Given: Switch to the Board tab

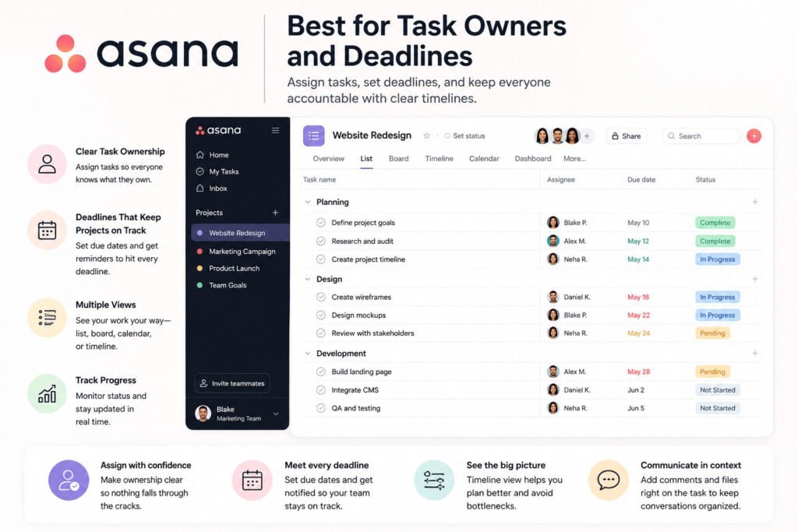Looking at the screenshot, I should 398,159.
